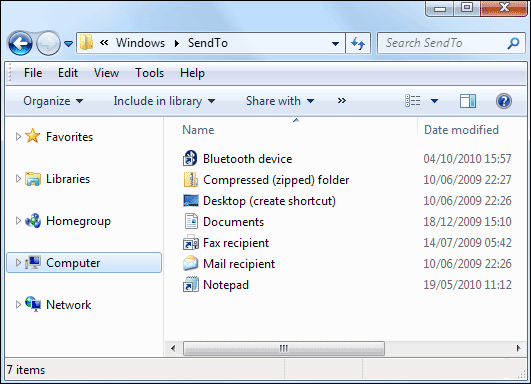Screen dimensions: 531x384
Task: Click the 'Mail recipient' file name
Action: [x=239, y=264]
